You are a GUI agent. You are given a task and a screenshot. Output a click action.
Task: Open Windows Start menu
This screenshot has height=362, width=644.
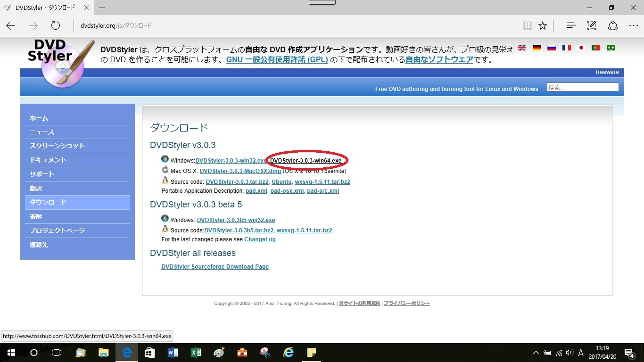coord(11,353)
